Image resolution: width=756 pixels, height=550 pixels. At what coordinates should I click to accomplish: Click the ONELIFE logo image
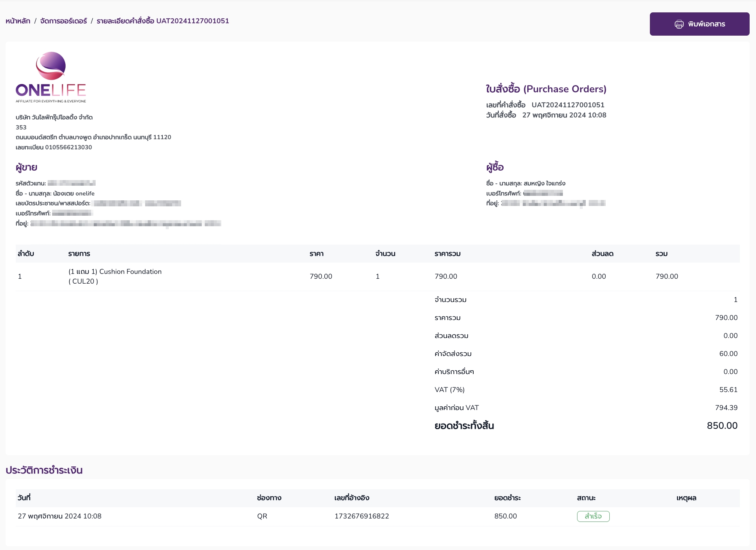click(x=51, y=77)
